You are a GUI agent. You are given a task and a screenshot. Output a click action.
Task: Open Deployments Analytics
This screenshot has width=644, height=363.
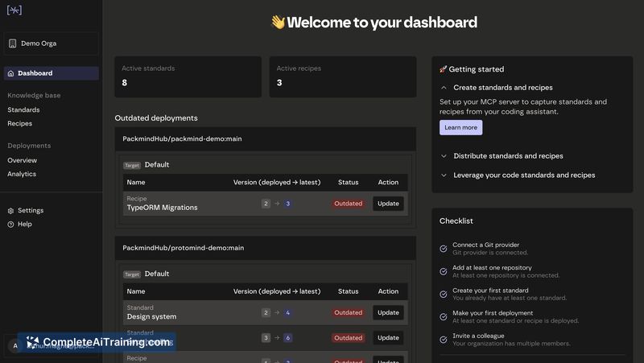pos(22,174)
